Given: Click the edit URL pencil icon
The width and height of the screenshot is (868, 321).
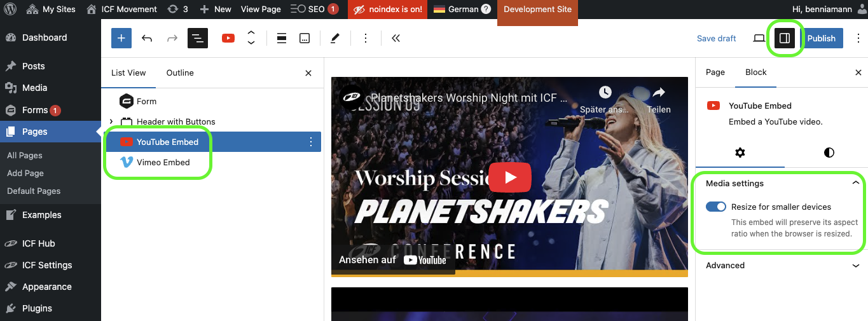Looking at the screenshot, I should (334, 38).
